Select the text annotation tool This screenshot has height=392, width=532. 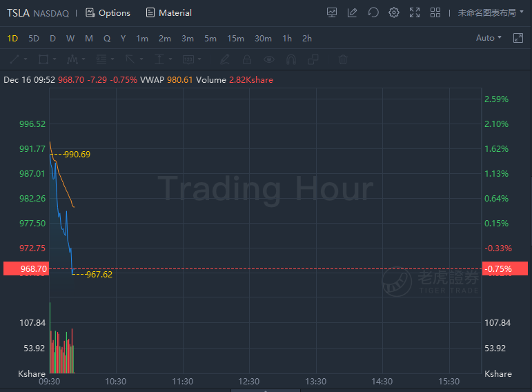(x=159, y=60)
